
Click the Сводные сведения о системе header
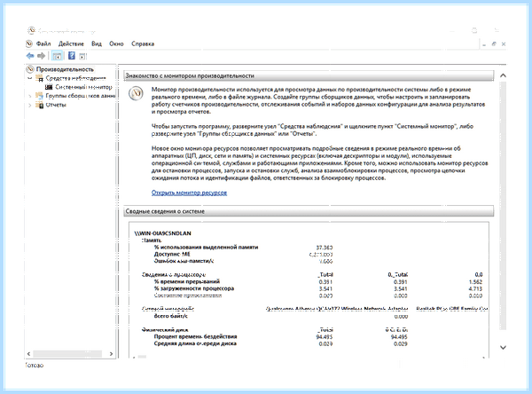coord(309,211)
